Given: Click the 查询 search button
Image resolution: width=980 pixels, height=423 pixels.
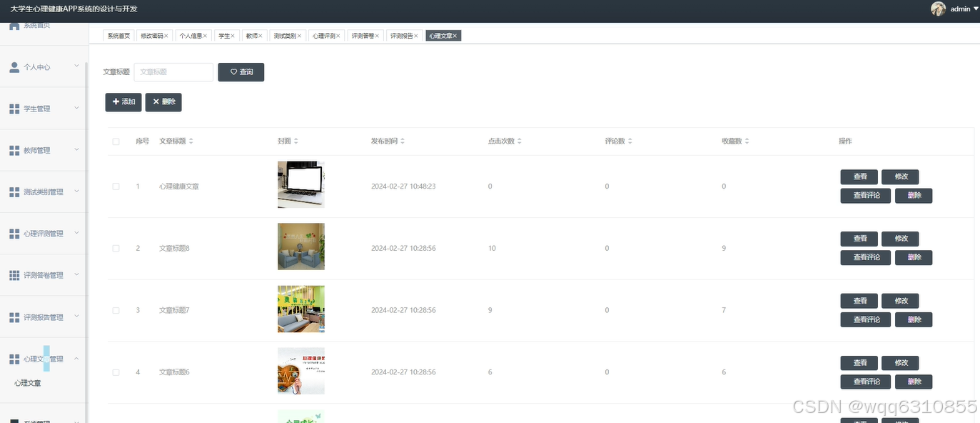Looking at the screenshot, I should (x=241, y=72).
